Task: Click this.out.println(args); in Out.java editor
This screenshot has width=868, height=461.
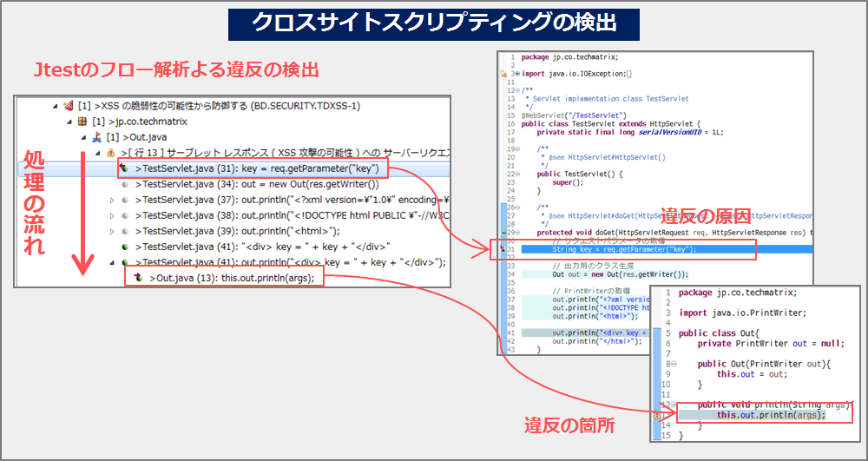Action: [x=771, y=414]
